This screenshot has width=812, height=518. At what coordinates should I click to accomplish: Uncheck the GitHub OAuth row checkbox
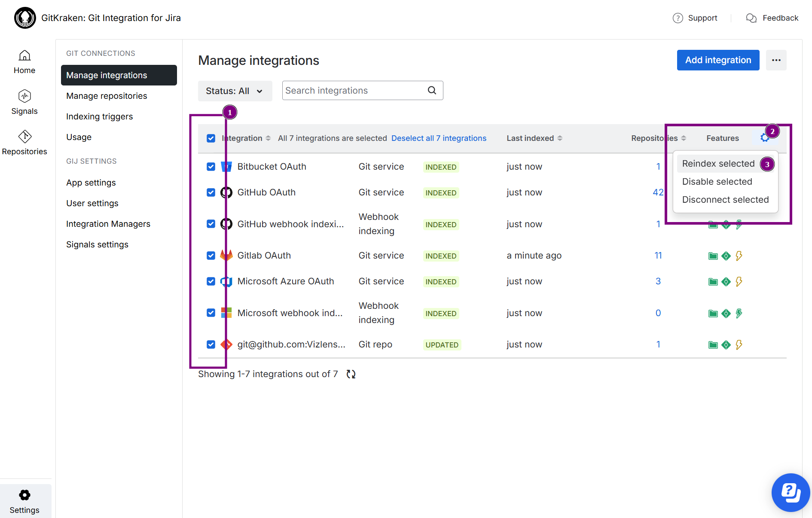[211, 192]
